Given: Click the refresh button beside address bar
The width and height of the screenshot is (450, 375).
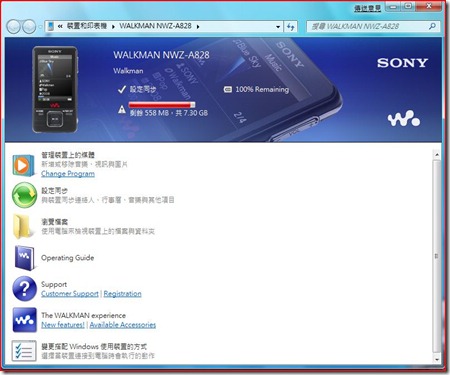Looking at the screenshot, I should 290,27.
